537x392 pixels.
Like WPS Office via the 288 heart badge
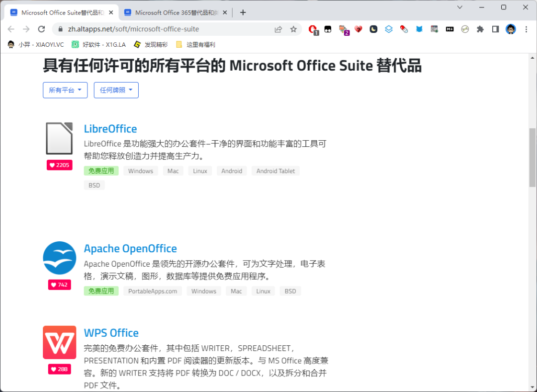click(x=60, y=369)
